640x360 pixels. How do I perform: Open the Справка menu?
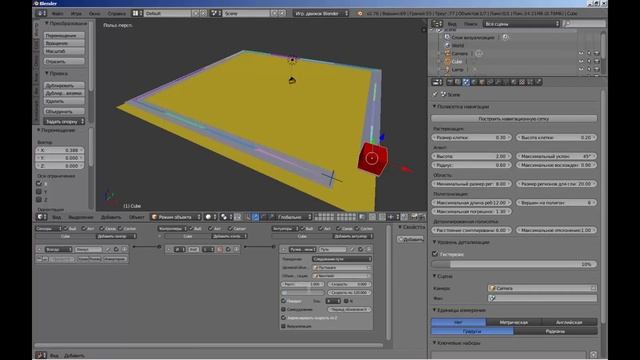click(117, 13)
